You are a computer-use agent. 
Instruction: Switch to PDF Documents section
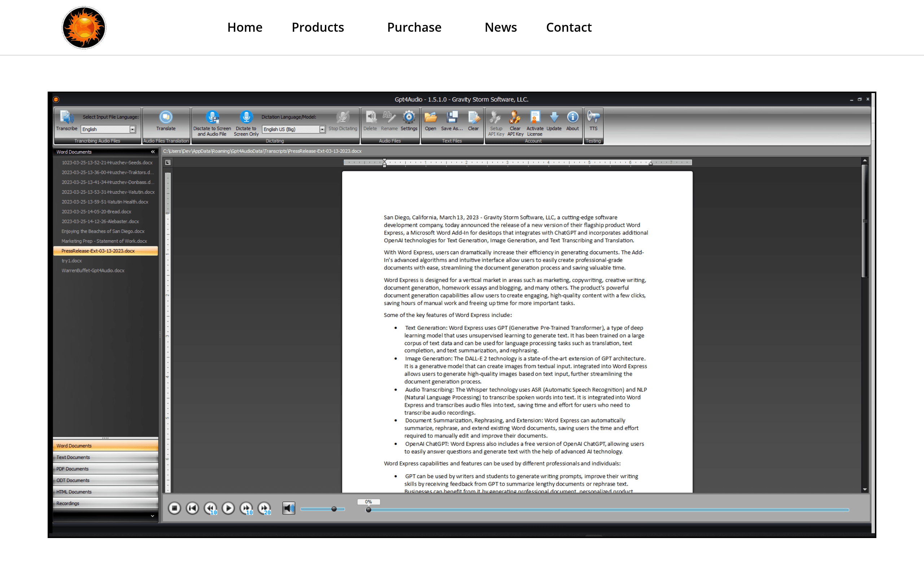pos(106,468)
